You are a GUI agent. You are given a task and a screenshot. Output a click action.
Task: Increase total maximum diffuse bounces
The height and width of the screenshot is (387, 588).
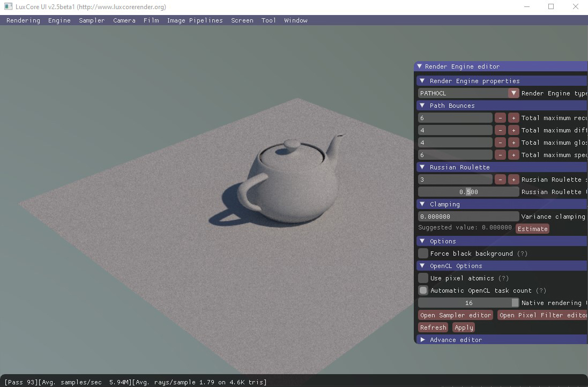[x=513, y=130]
